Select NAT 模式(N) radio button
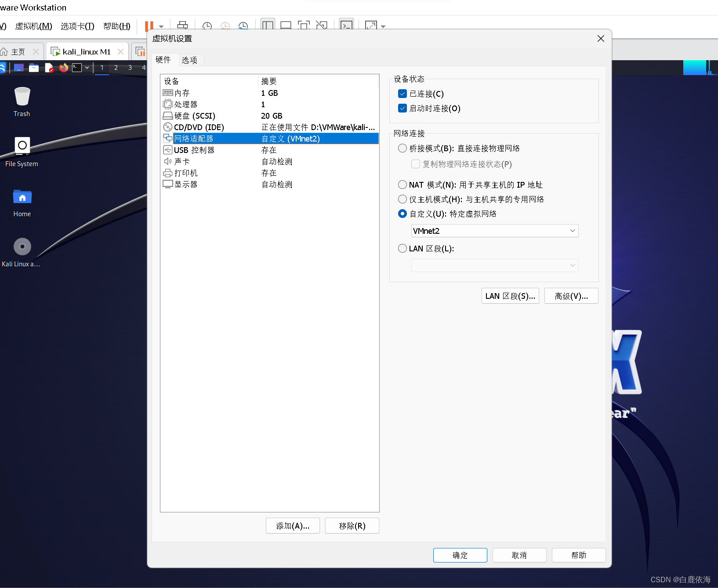Viewport: 718px width, 588px height. tap(403, 185)
